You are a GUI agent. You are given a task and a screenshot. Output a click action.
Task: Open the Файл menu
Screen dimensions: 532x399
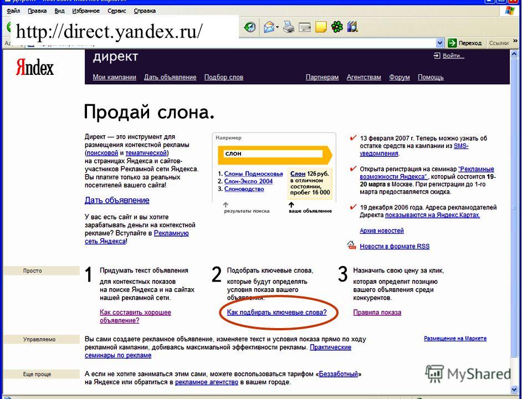click(13, 11)
